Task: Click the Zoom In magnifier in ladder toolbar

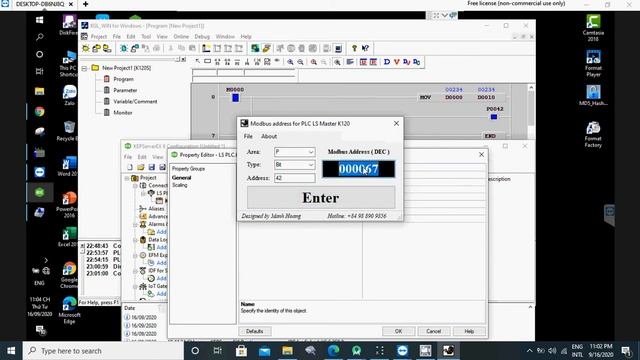Action: click(x=290, y=62)
